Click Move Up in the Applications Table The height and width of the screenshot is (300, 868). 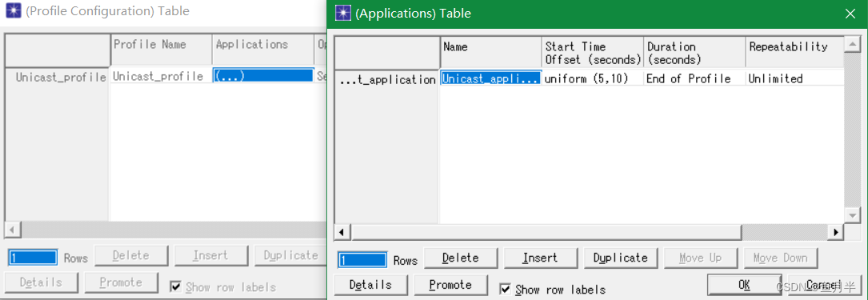coord(700,258)
